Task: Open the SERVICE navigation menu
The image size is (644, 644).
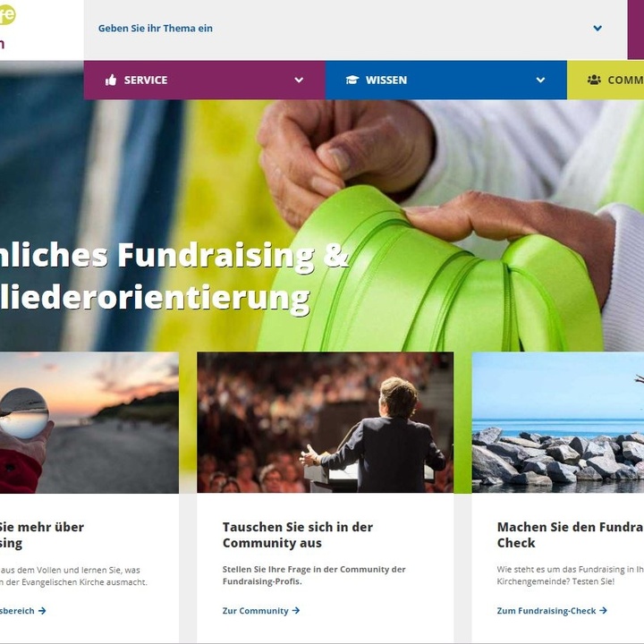Action: (x=204, y=80)
